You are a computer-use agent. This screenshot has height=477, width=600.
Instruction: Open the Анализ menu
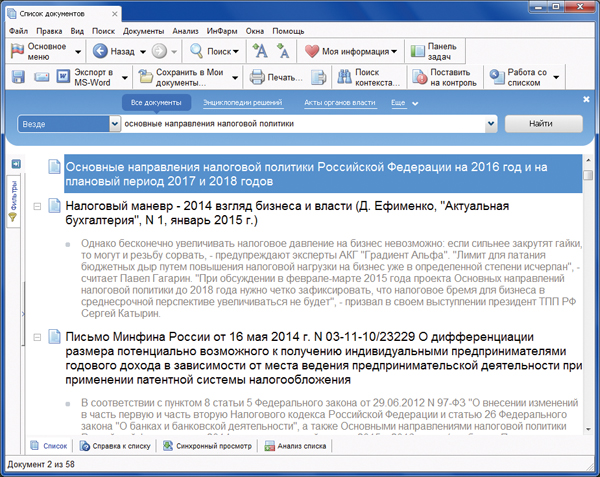[x=184, y=30]
